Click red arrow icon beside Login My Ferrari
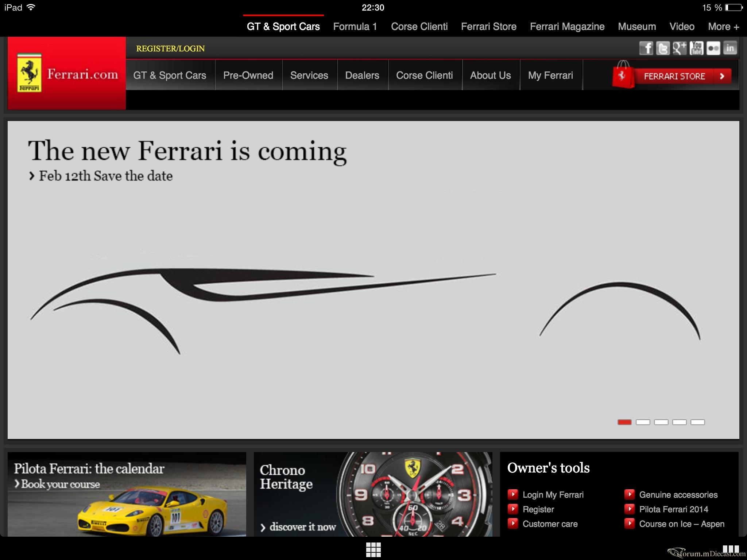This screenshot has height=560, width=747. click(513, 494)
